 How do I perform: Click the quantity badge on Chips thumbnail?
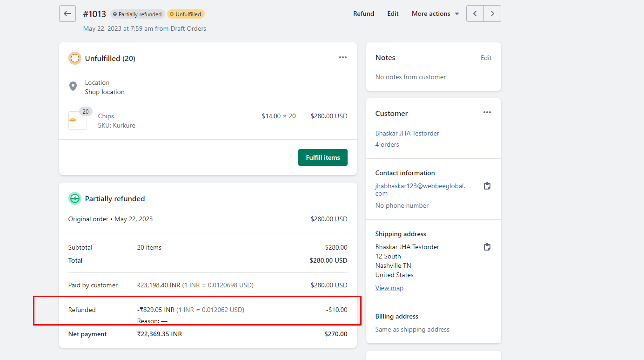tap(85, 111)
